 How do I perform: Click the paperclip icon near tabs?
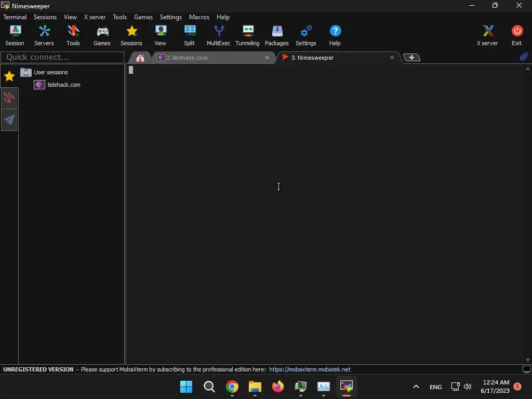524,57
